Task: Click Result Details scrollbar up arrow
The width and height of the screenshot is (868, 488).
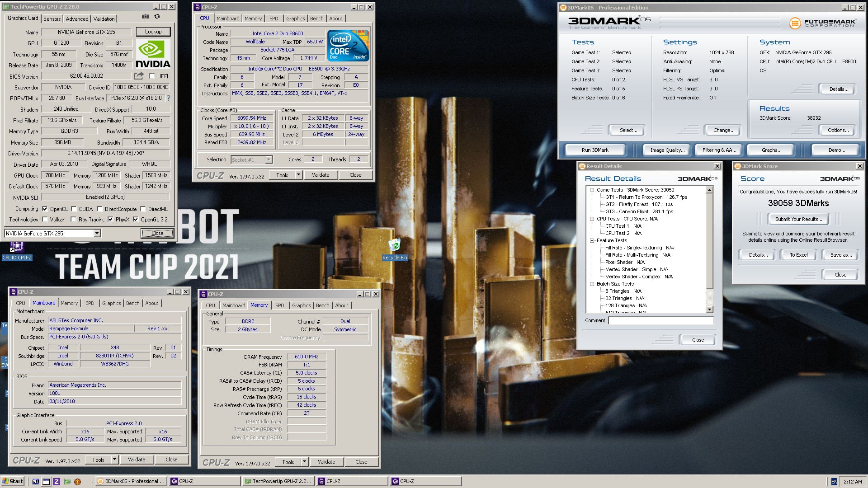Action: point(709,190)
